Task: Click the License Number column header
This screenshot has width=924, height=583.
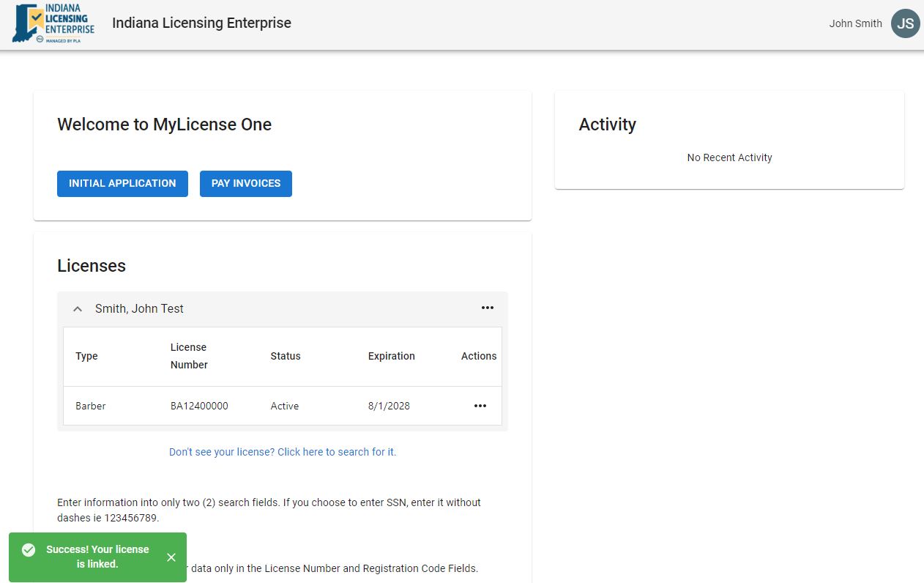Action: [189, 356]
